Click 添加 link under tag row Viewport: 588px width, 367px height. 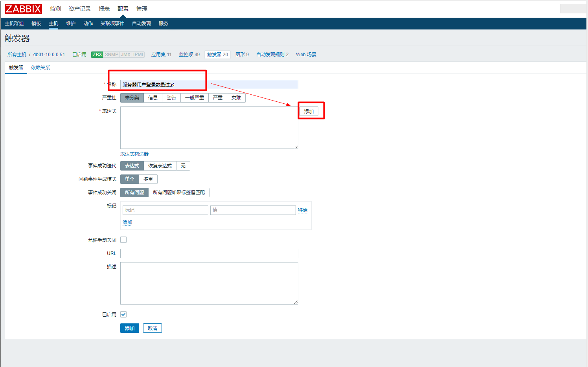click(127, 222)
